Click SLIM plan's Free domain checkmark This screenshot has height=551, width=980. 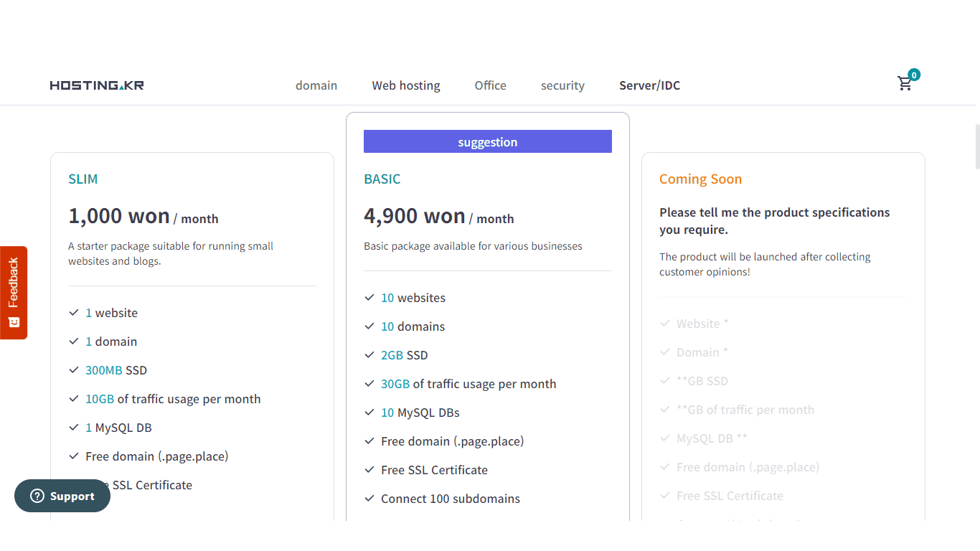pyautogui.click(x=74, y=456)
